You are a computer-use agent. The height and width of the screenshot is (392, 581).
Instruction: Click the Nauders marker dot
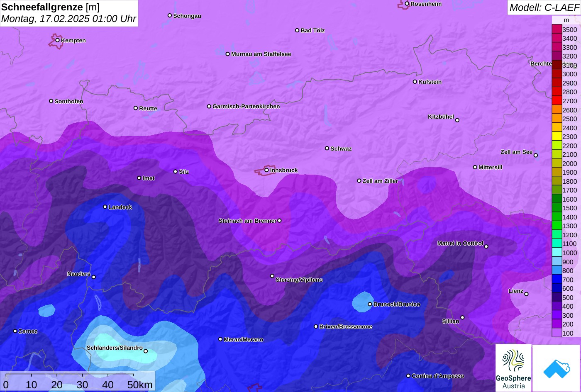coord(94,277)
